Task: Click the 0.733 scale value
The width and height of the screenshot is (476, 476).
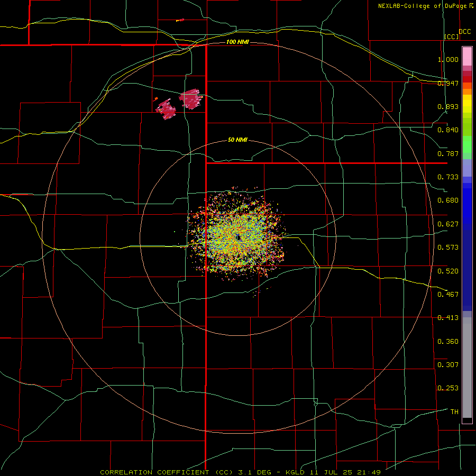Action: coord(448,177)
